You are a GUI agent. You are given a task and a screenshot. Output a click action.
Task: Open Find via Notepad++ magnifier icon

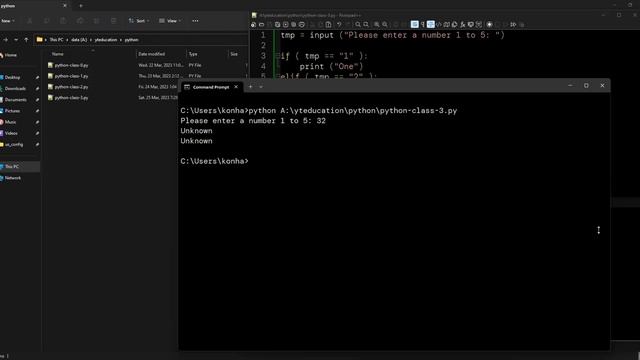click(x=357, y=24)
